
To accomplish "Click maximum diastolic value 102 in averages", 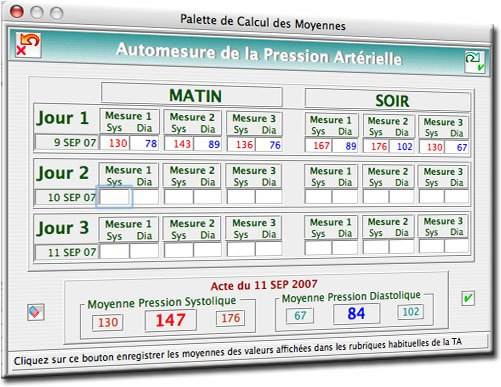I will click(x=410, y=312).
